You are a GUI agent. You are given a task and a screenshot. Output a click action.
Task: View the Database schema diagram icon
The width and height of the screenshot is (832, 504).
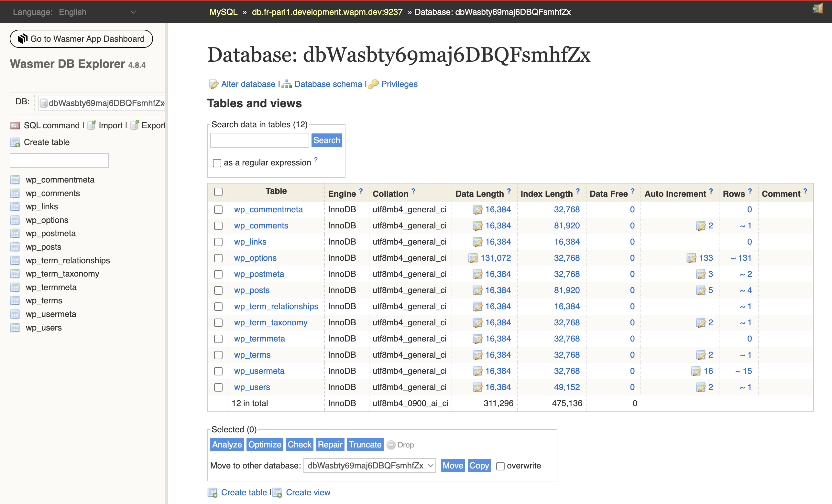click(x=286, y=84)
